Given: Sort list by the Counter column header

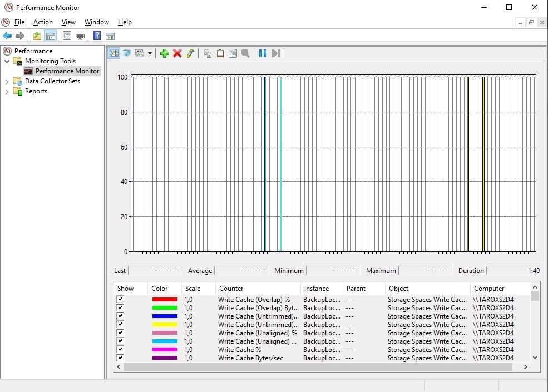Looking at the screenshot, I should tap(258, 288).
